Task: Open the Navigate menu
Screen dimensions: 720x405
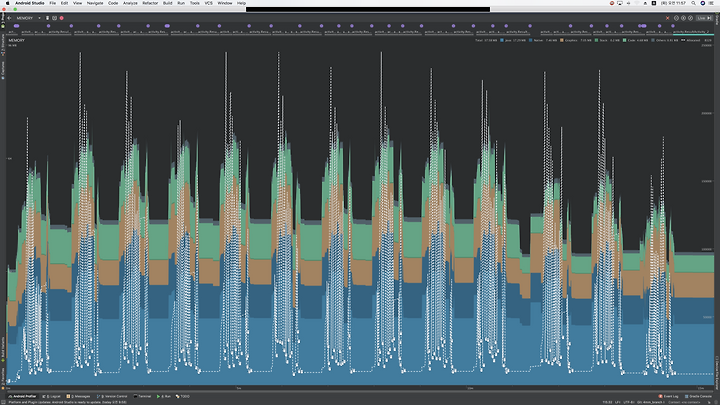Action: click(x=95, y=3)
